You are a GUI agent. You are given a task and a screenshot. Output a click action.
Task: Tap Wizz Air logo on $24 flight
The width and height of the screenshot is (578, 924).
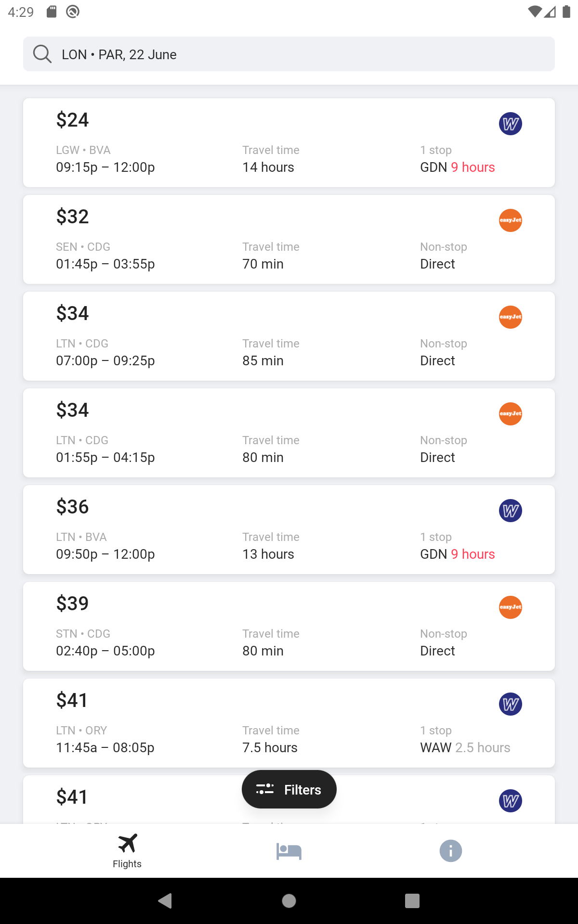pyautogui.click(x=511, y=124)
